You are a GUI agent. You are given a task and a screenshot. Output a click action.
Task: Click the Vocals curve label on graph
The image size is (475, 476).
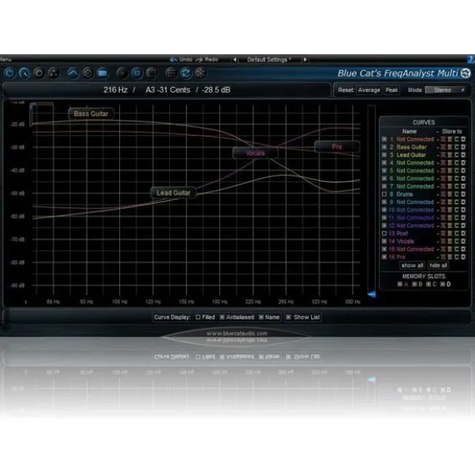click(x=255, y=153)
